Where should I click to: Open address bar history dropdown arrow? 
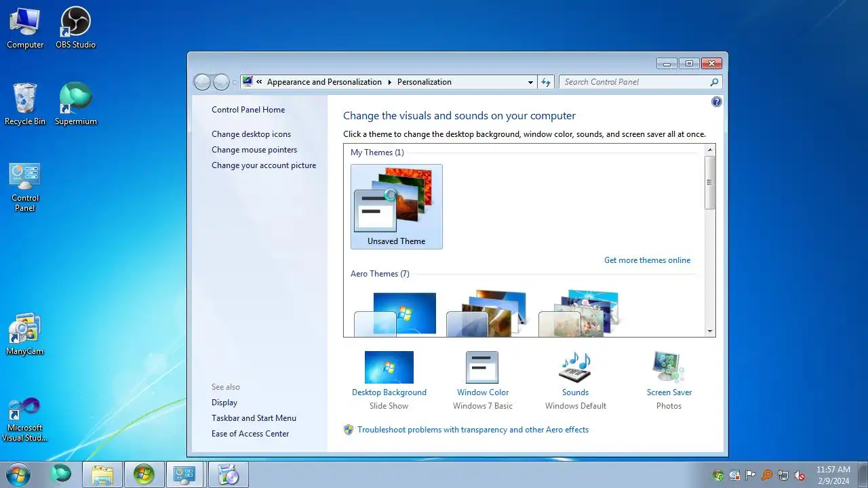click(x=530, y=82)
